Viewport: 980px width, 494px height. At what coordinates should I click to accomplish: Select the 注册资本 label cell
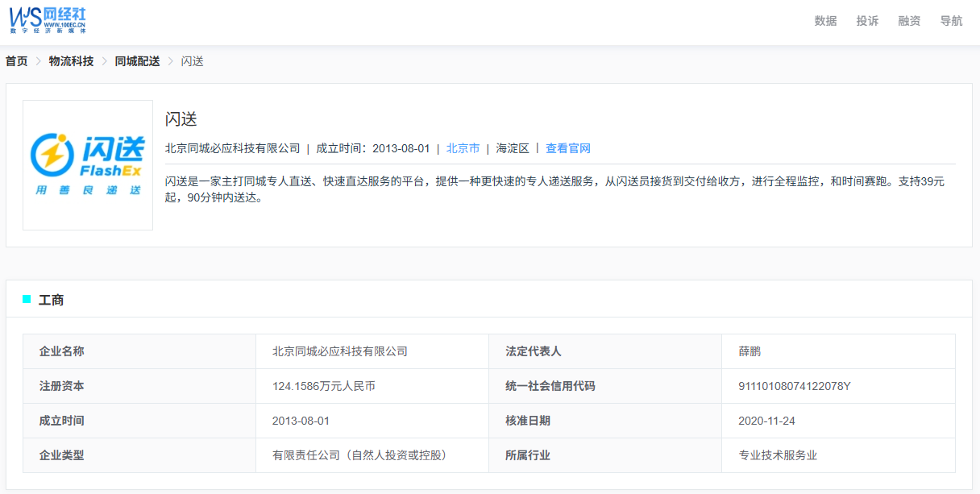pyautogui.click(x=139, y=386)
